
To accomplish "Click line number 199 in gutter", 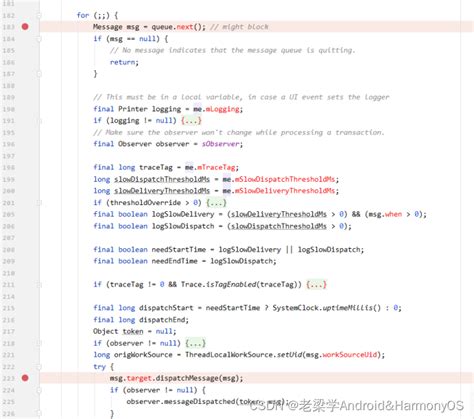I will click(x=9, y=179).
